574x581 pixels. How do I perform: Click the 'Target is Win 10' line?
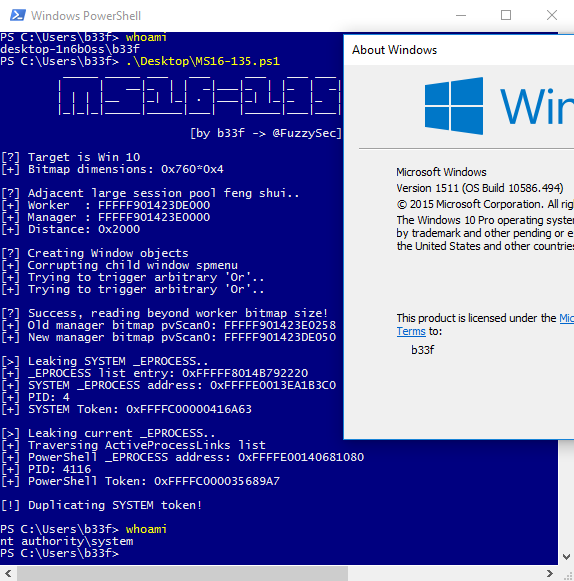tap(70, 157)
